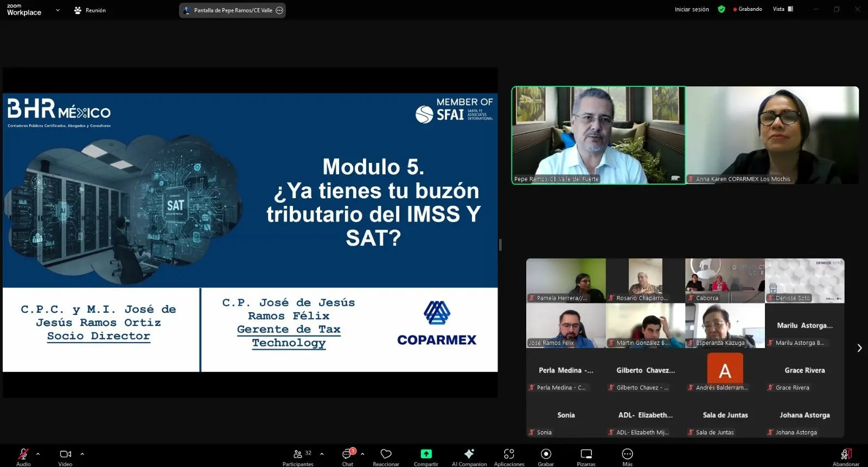Click the shared slide titled Modulo 5
The image size is (868, 467).
pyautogui.click(x=250, y=232)
